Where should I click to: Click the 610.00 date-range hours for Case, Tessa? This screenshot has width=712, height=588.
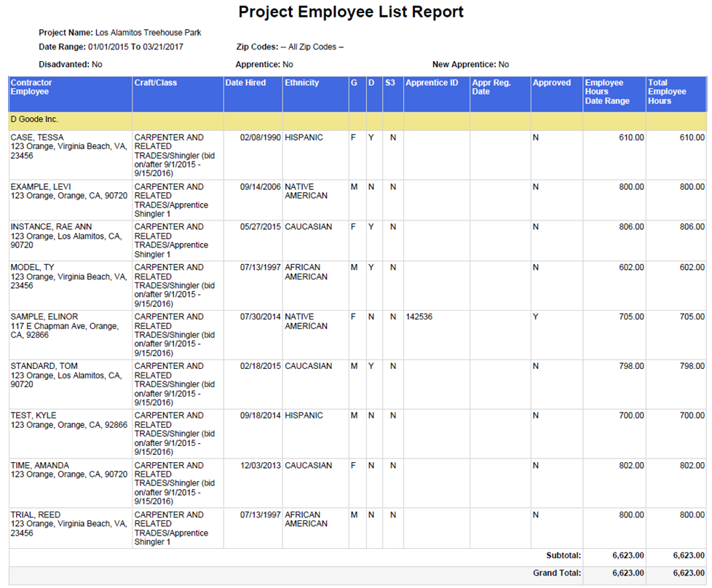tap(631, 137)
